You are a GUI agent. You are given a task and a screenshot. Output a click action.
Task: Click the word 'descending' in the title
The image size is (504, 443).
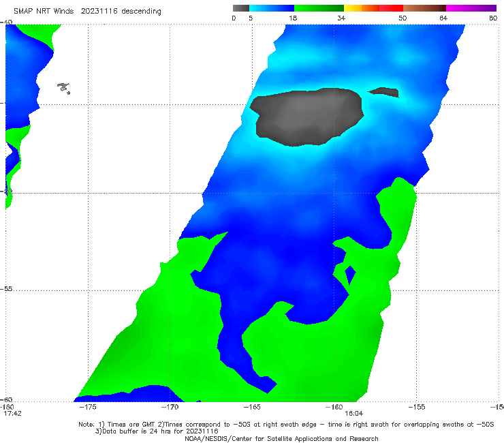tap(142, 12)
